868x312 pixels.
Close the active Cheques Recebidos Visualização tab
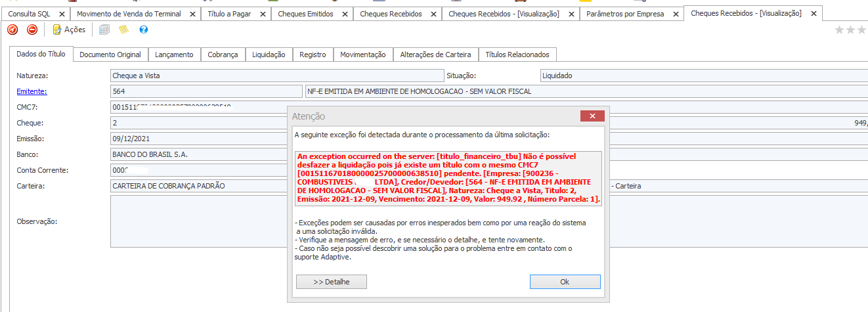814,13
